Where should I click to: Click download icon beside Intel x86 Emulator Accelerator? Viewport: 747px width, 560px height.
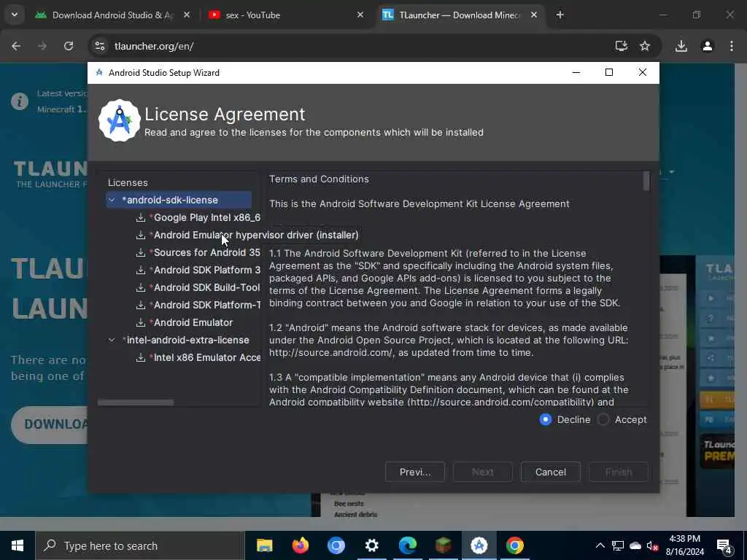141,357
